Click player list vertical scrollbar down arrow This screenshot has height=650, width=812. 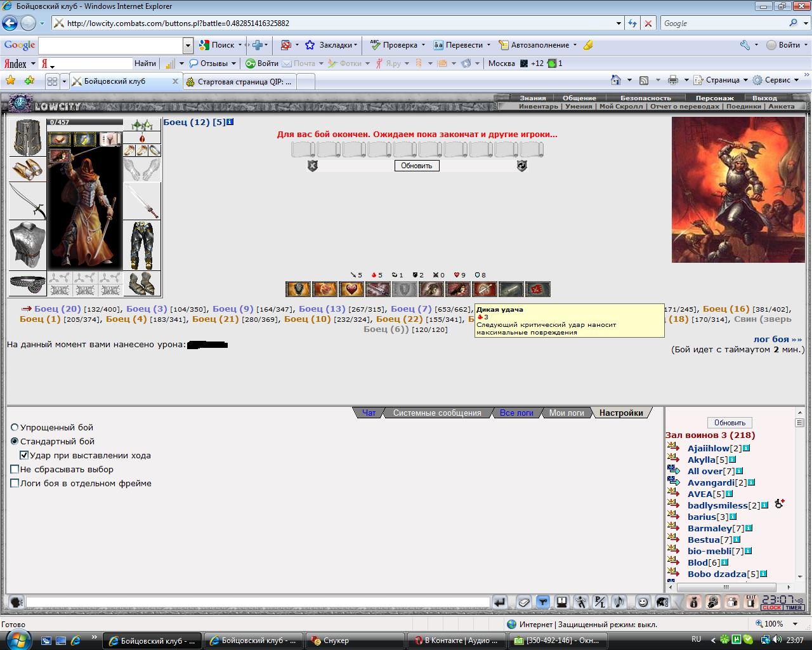click(799, 577)
